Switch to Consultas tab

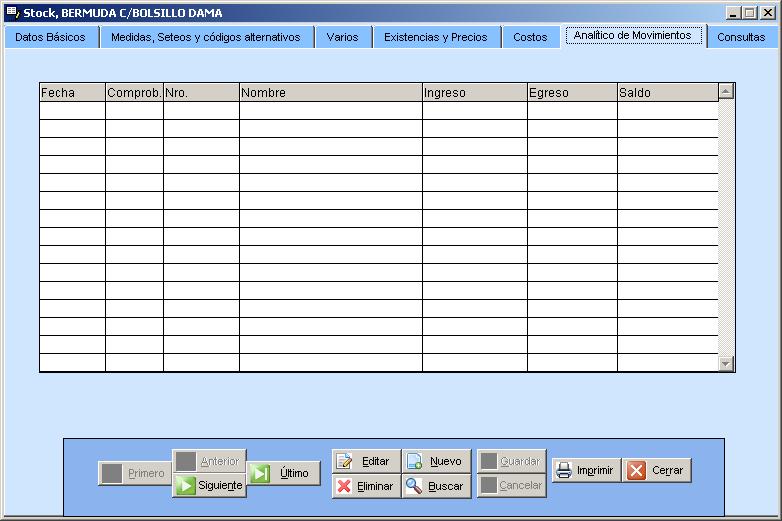coord(741,37)
